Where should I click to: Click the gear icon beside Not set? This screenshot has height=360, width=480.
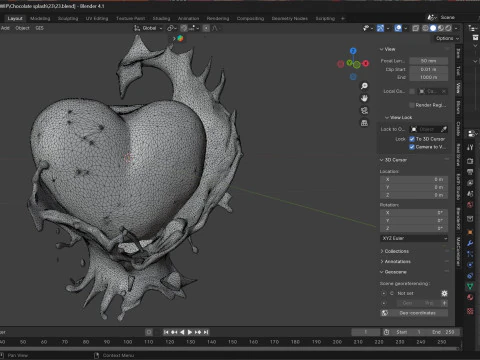(x=444, y=293)
